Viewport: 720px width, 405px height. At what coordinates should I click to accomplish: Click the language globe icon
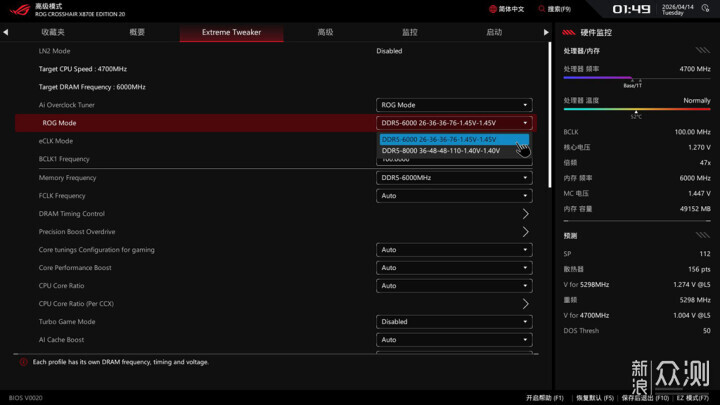[x=493, y=9]
